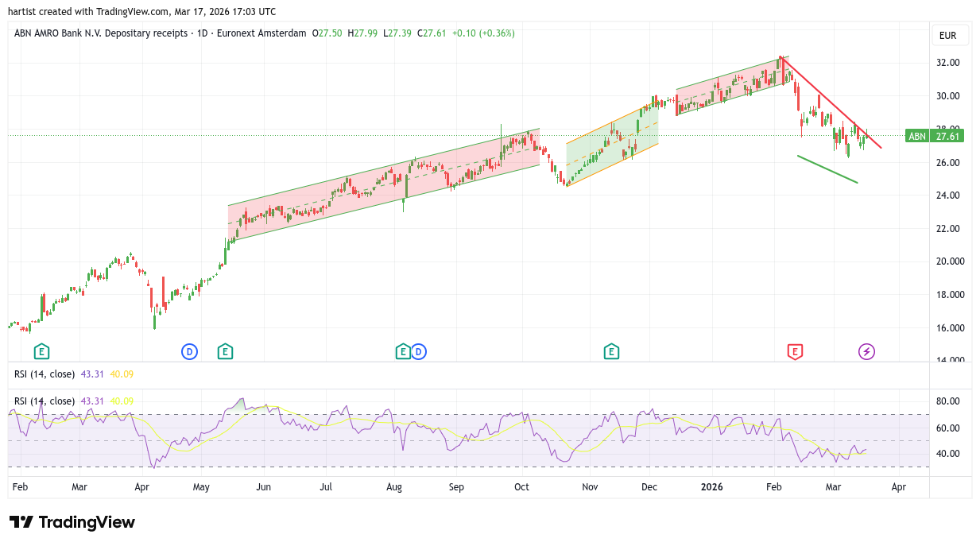980x546 pixels.
Task: Select the short green line below recent candles
Action: [827, 169]
